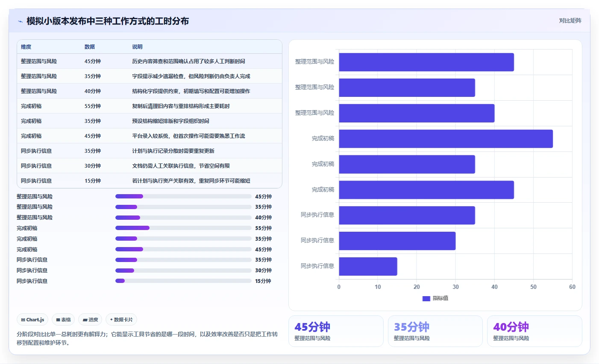The height and width of the screenshot is (364, 599).
Task: Select the 表格 tag chip
Action: coord(63,320)
